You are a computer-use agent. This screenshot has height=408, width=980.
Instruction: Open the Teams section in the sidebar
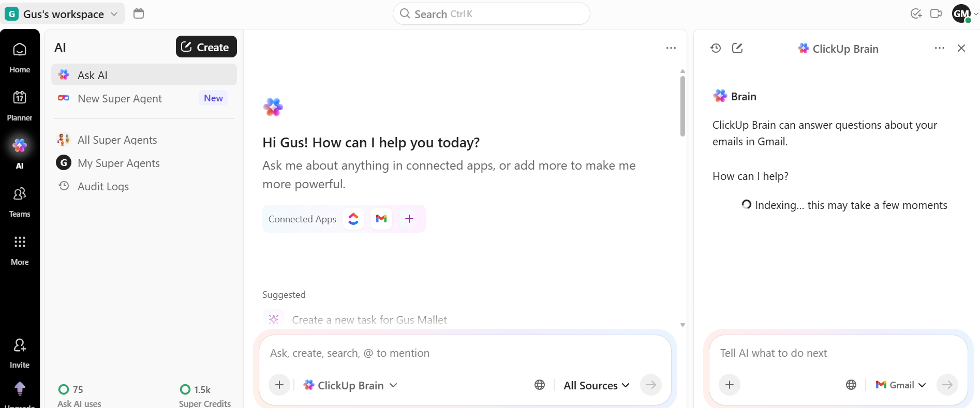click(x=20, y=201)
